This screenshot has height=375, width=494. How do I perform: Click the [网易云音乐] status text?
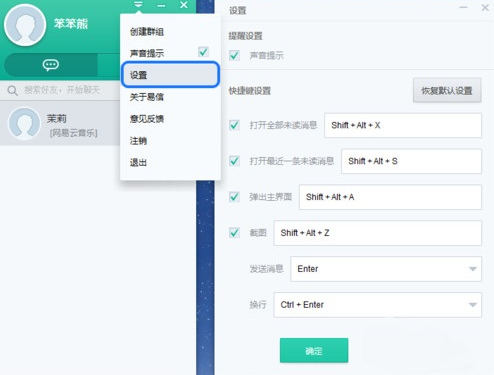tap(73, 133)
